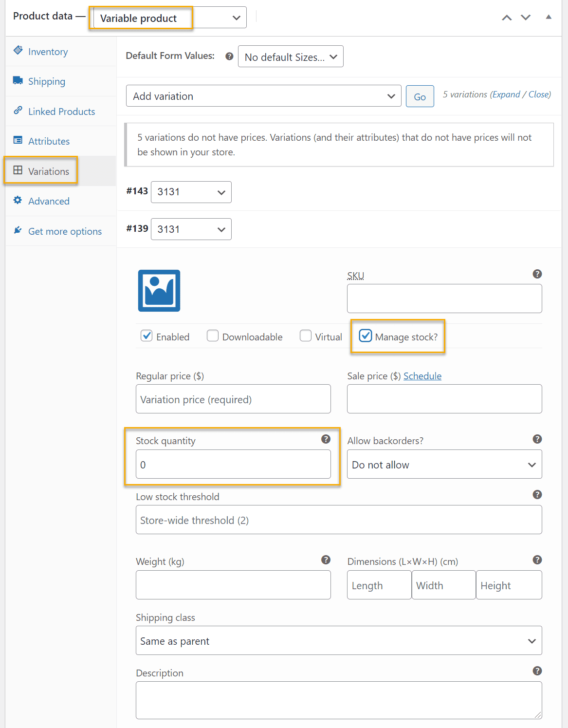Click the Dimensions help question mark icon
The width and height of the screenshot is (568, 728).
tap(537, 560)
